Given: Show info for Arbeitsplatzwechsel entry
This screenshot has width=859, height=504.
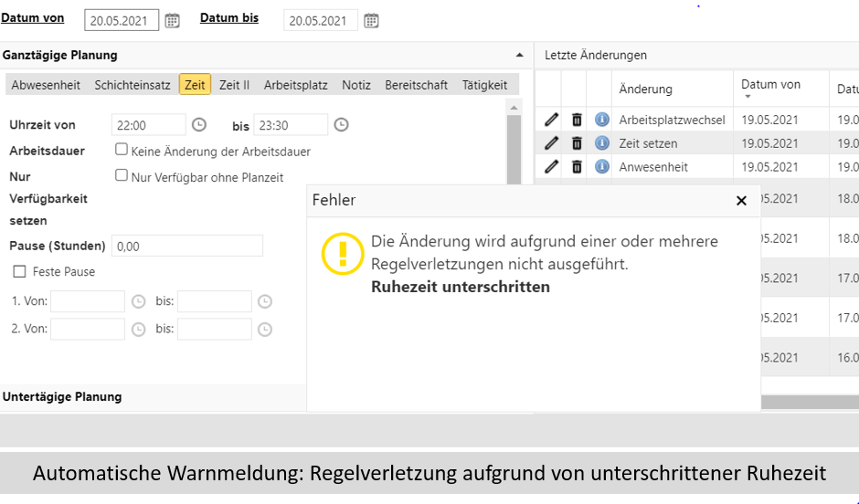Looking at the screenshot, I should (x=601, y=120).
